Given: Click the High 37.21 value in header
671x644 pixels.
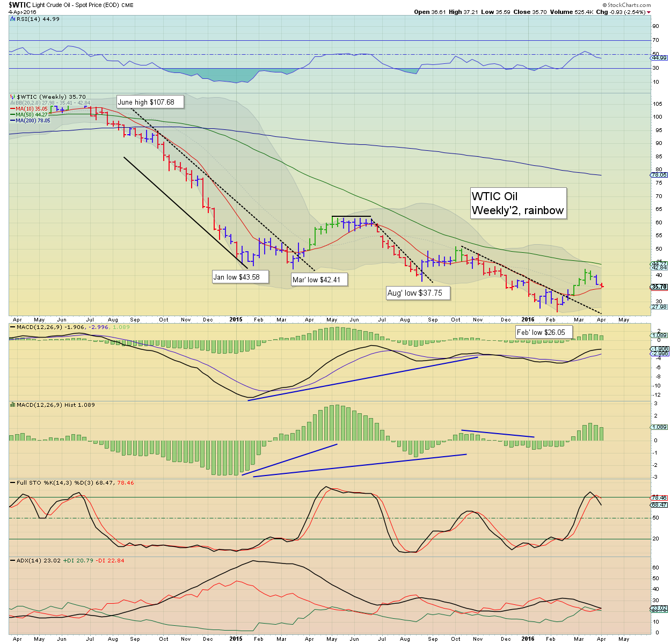Looking at the screenshot, I should 463,12.
